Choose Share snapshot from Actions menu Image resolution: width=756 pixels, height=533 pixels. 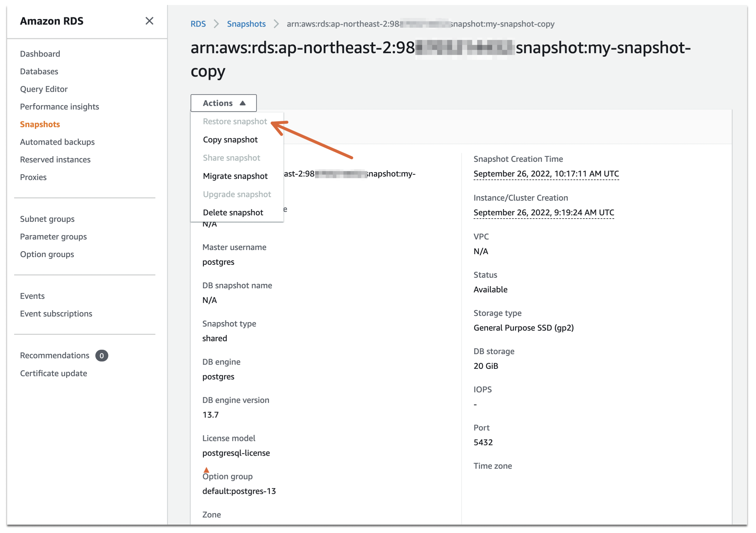[232, 158]
